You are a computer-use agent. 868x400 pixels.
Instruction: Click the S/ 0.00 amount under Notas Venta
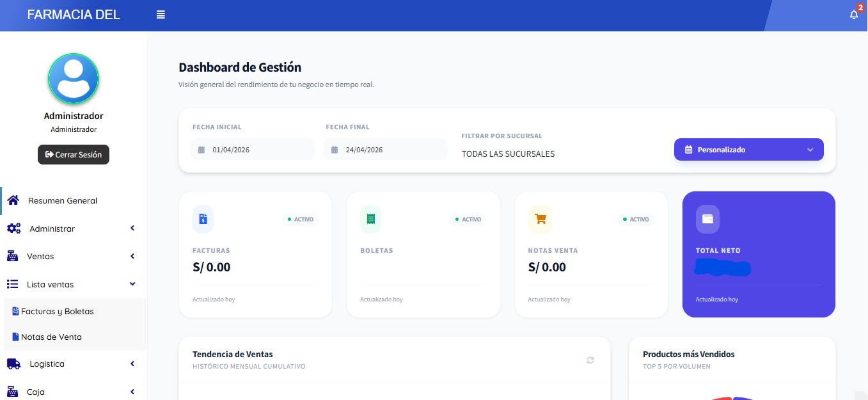point(547,267)
